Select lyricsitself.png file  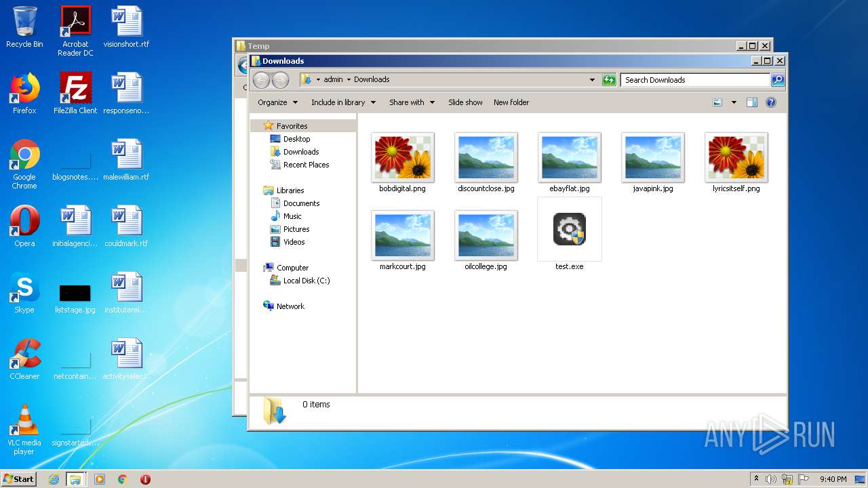(736, 162)
